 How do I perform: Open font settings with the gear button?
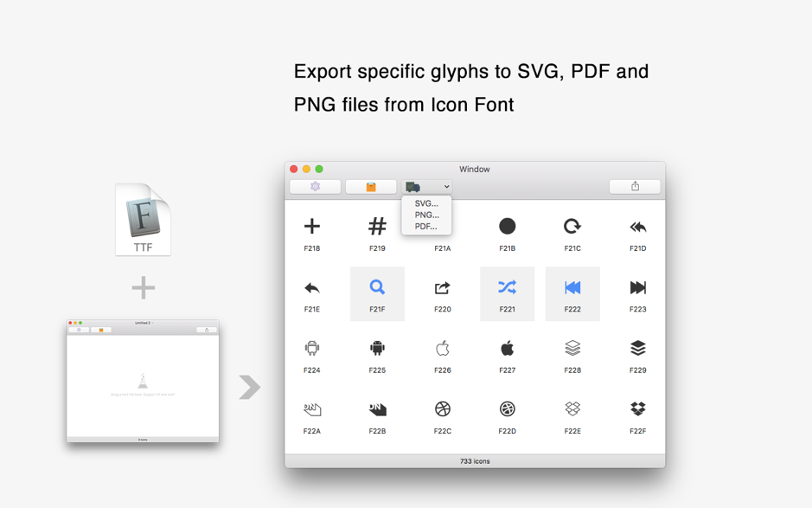(315, 186)
